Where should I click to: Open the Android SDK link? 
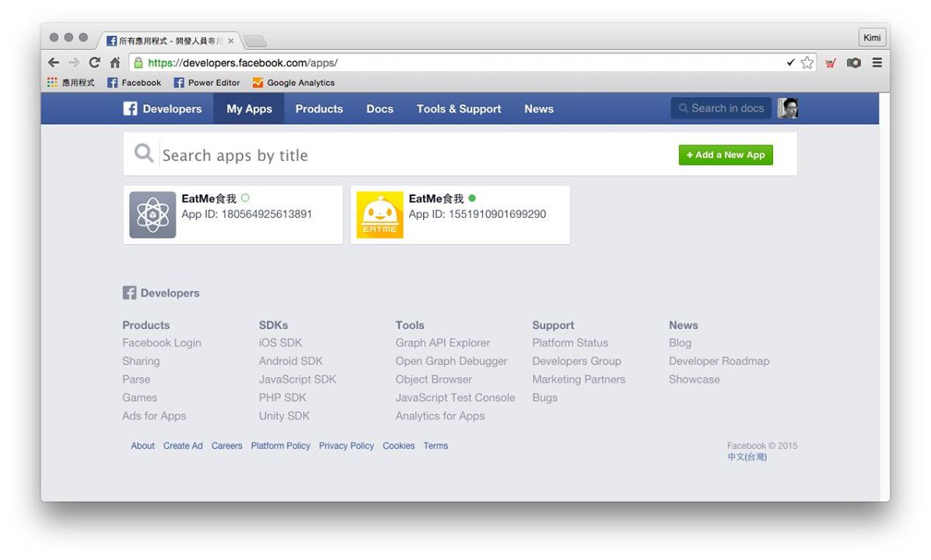(x=291, y=361)
